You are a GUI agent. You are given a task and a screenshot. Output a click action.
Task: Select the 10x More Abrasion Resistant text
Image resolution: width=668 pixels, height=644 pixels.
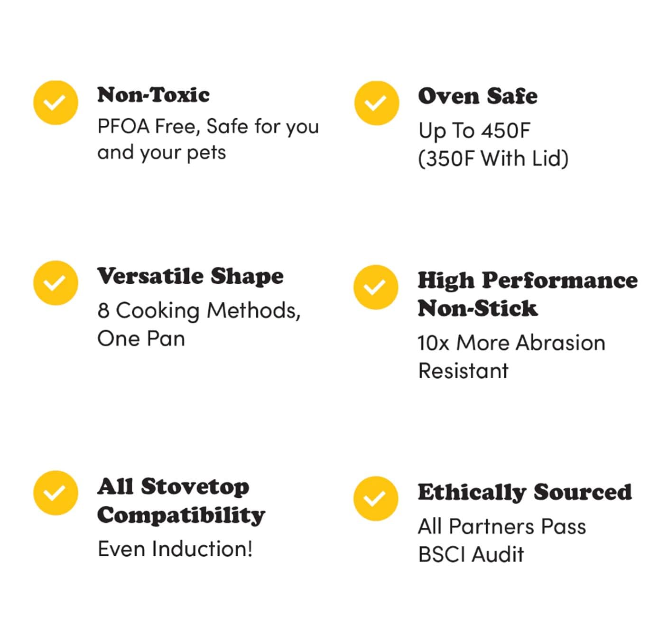point(511,356)
